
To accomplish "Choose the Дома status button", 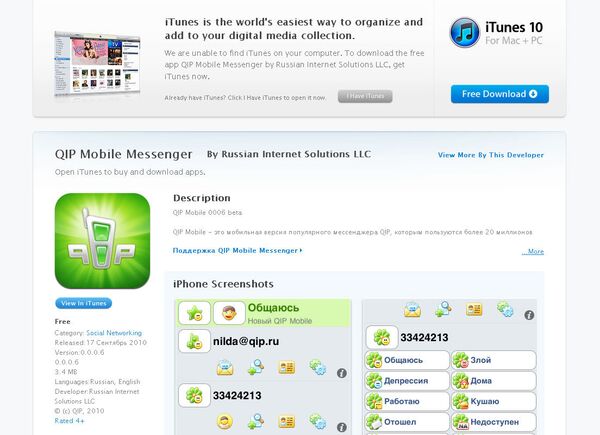I will point(494,381).
